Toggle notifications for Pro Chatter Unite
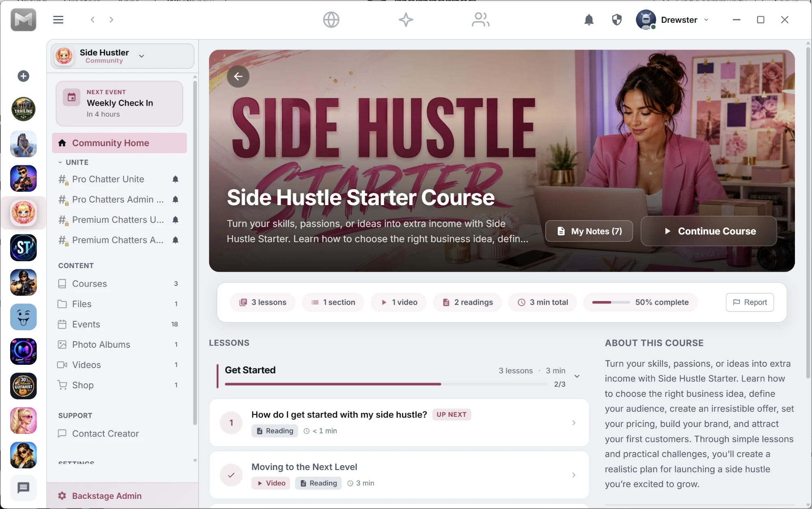Screen dimensions: 812x509 tap(175, 179)
